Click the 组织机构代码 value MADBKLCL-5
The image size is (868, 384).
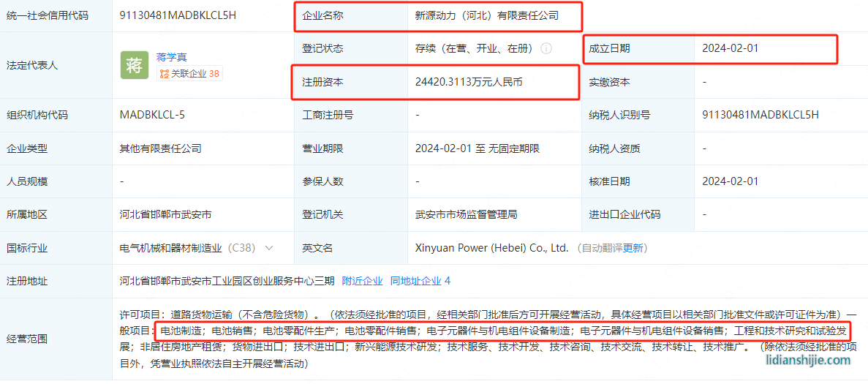point(152,115)
